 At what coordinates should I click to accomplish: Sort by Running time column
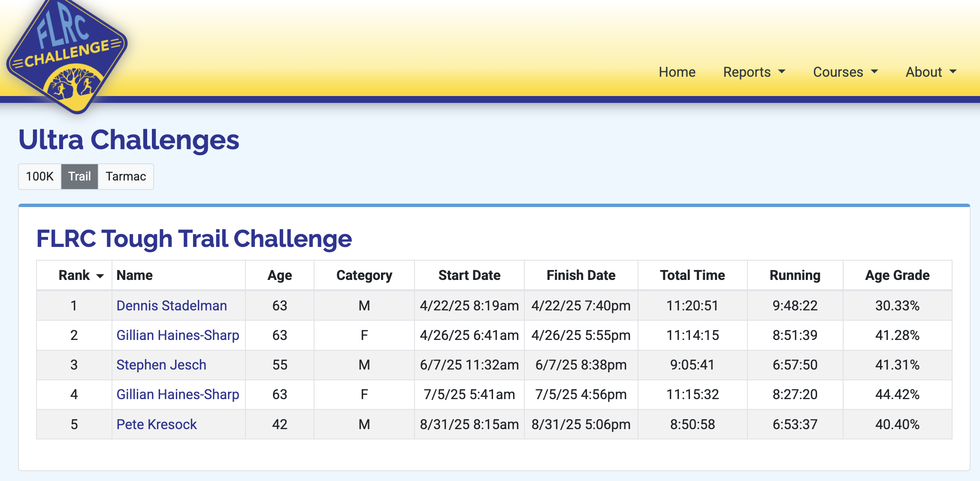point(795,275)
